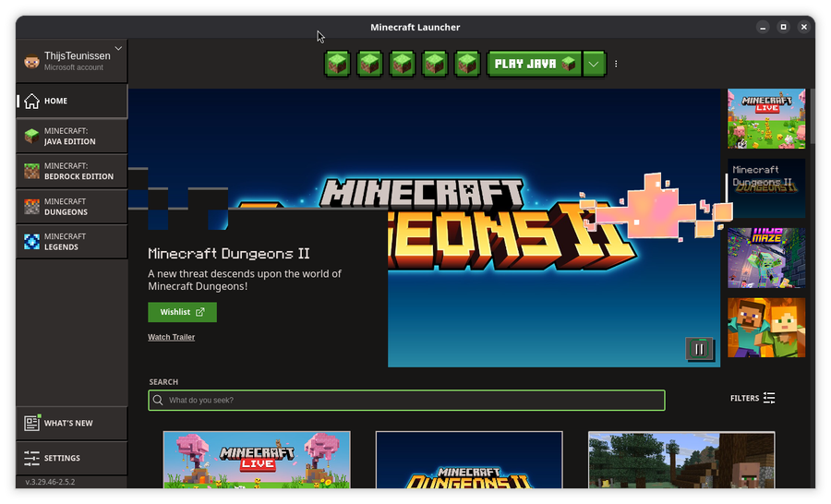Click the first grass block quick-launch button

pos(337,64)
